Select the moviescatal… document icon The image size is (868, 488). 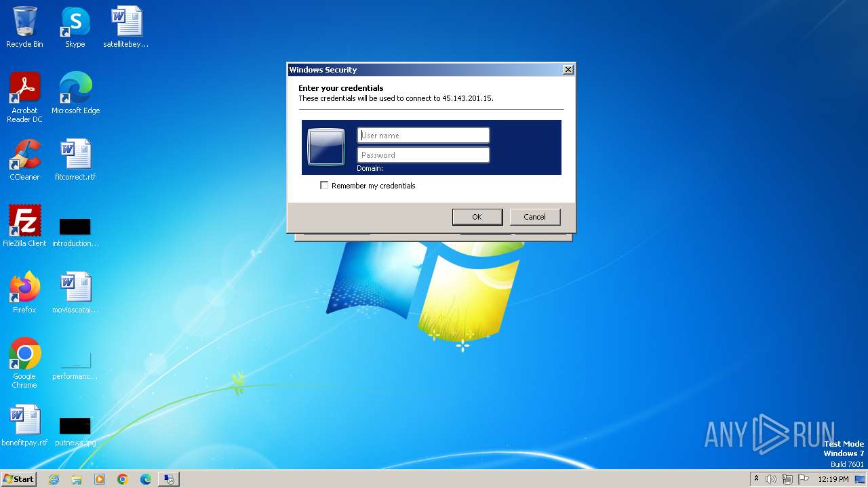75,293
